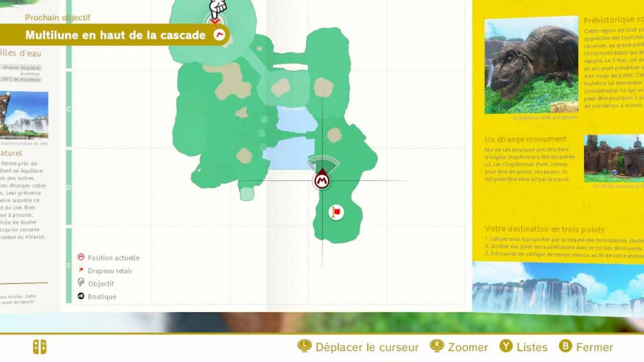Click the Boutique legend text

[x=102, y=297]
